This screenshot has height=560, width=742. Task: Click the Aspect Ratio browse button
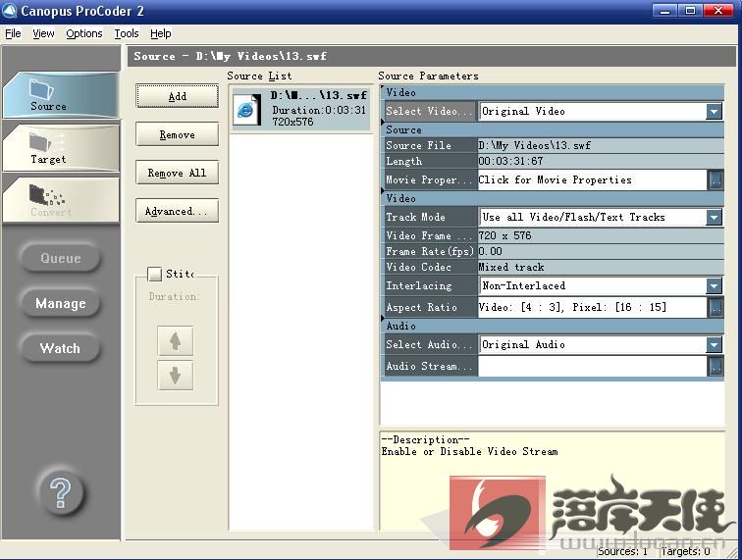click(x=715, y=307)
